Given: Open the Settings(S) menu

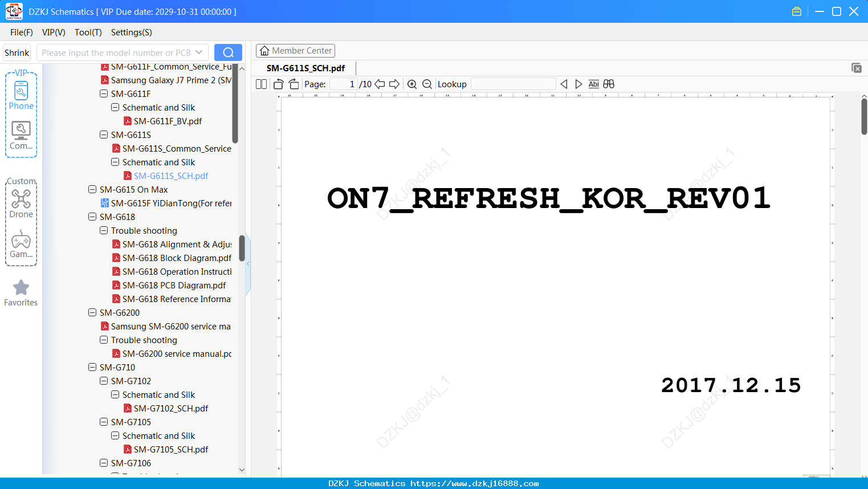Looking at the screenshot, I should [132, 32].
